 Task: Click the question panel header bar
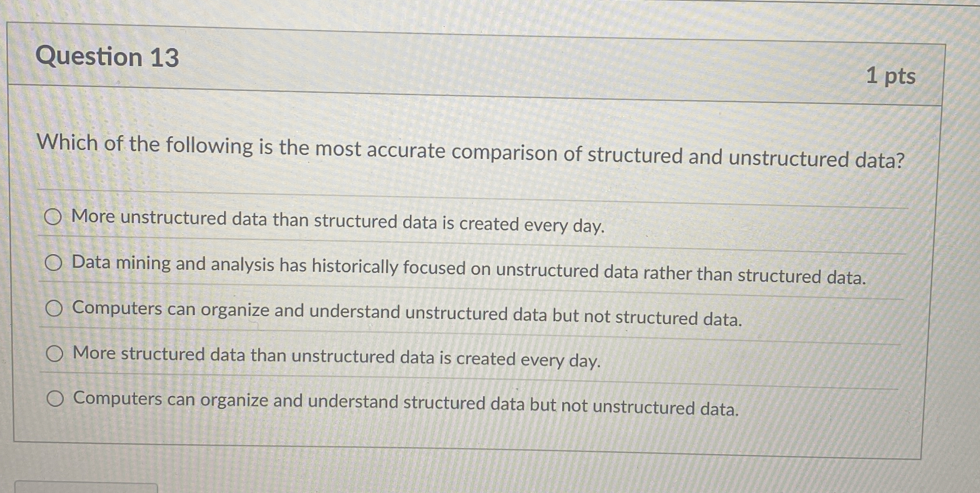click(484, 61)
